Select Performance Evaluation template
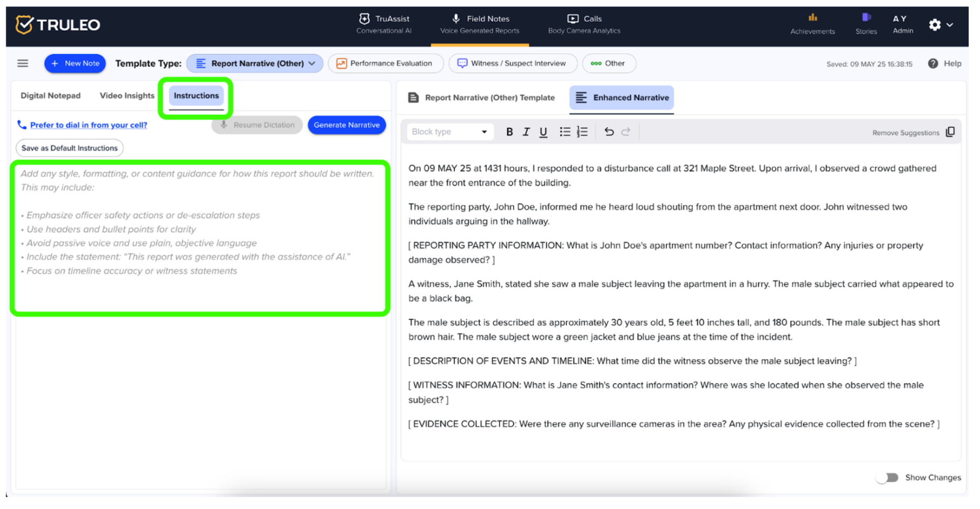Viewport: 980px width, 509px height. (385, 64)
